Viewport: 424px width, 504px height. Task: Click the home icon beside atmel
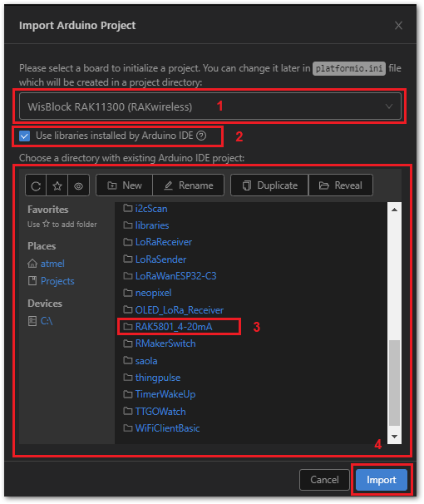click(32, 264)
